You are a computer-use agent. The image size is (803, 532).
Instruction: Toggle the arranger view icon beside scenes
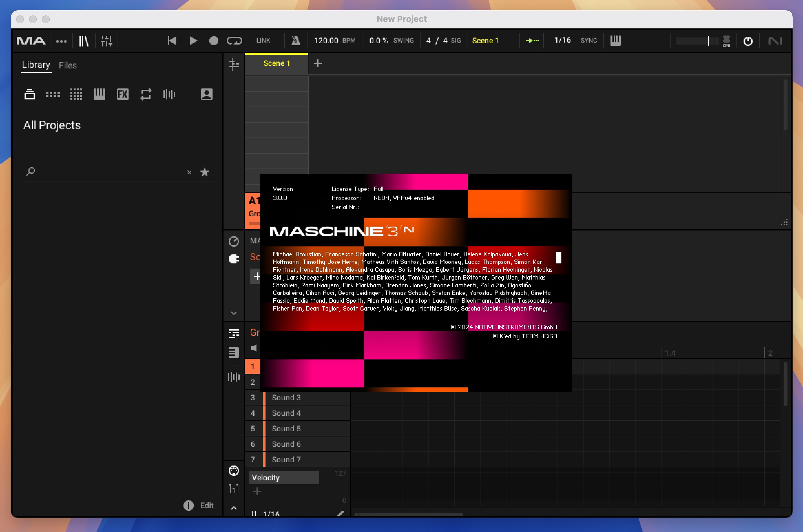click(x=234, y=64)
